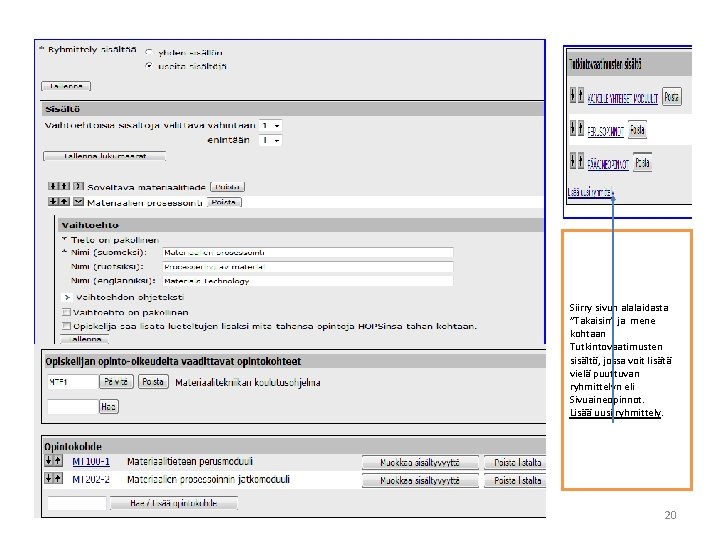Click Tallenna button in Vaihtoehto section
720x540 pixels.
[x=85, y=339]
